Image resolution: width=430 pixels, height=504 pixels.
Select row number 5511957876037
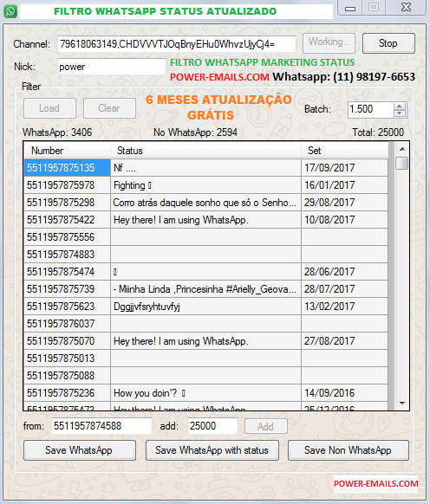click(x=68, y=323)
